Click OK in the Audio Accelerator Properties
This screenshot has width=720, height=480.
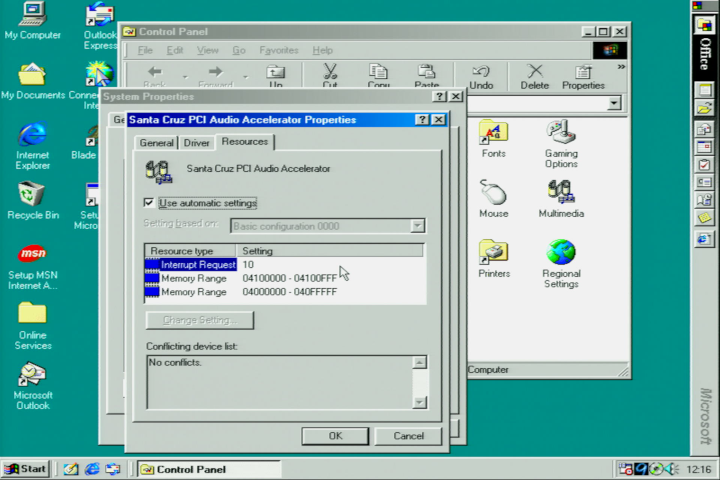tap(335, 436)
